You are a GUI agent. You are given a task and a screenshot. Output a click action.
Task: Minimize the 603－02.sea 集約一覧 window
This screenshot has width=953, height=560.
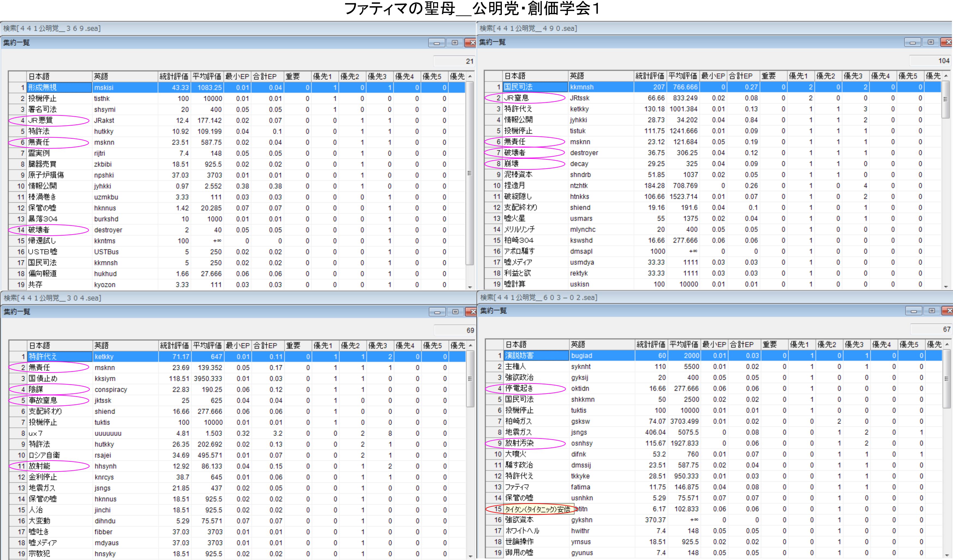tap(914, 311)
